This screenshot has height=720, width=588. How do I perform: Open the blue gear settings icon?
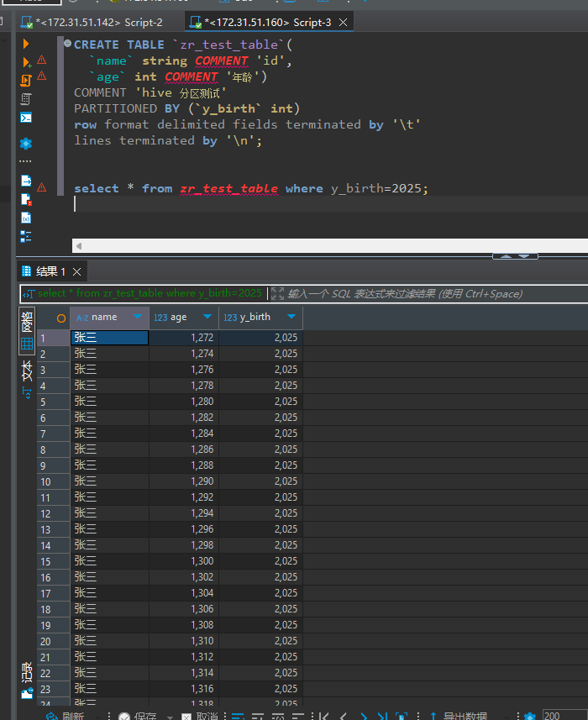point(26,144)
